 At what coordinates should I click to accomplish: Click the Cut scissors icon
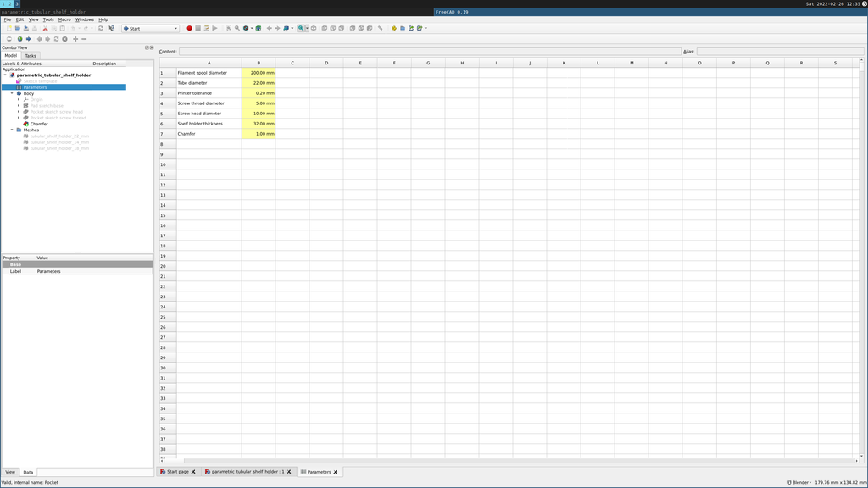[46, 28]
